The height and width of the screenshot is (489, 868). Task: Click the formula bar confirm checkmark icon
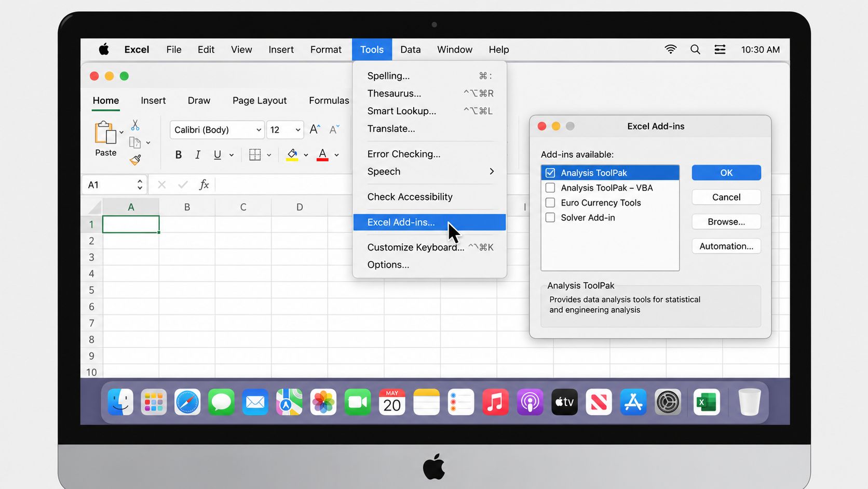[183, 184]
